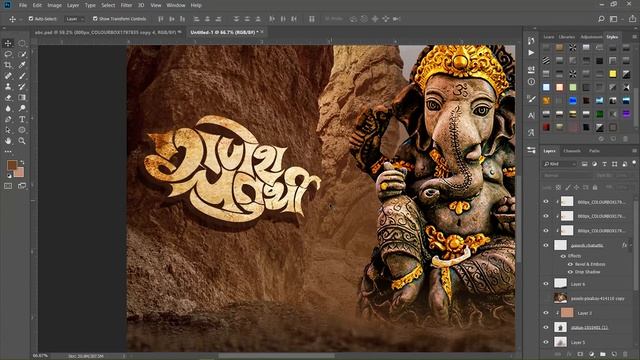
Task: Select the Healing Brush tool
Action: (8, 76)
